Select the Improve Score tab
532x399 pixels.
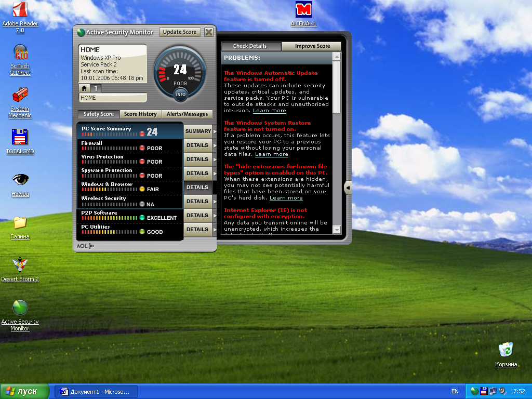[312, 46]
